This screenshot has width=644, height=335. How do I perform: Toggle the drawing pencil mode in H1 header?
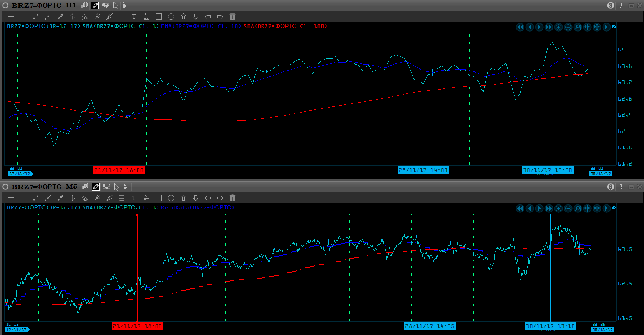coord(95,5)
